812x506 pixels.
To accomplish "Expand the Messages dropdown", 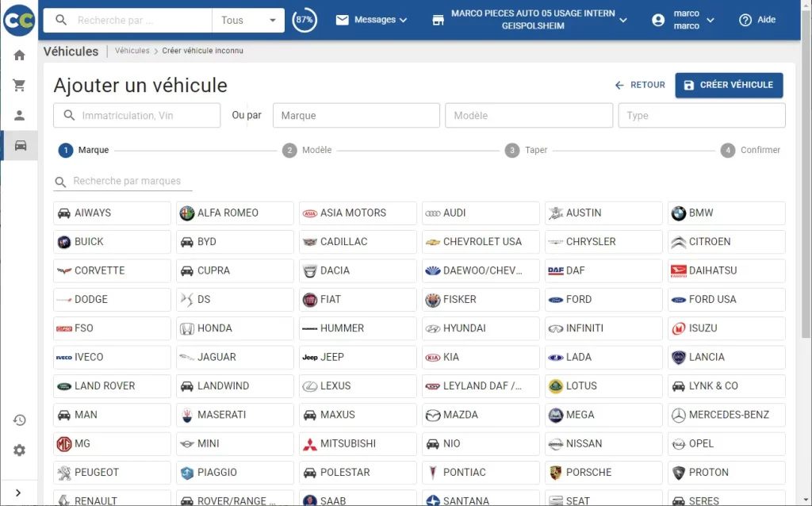I will [371, 20].
